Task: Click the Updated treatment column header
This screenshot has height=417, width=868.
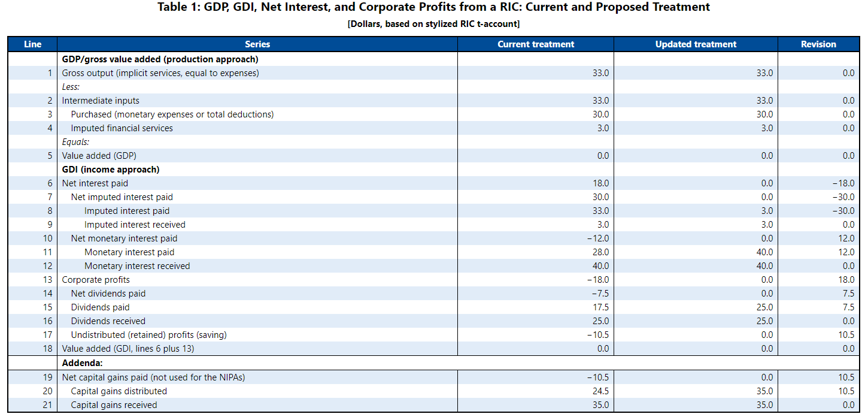Action: [695, 44]
